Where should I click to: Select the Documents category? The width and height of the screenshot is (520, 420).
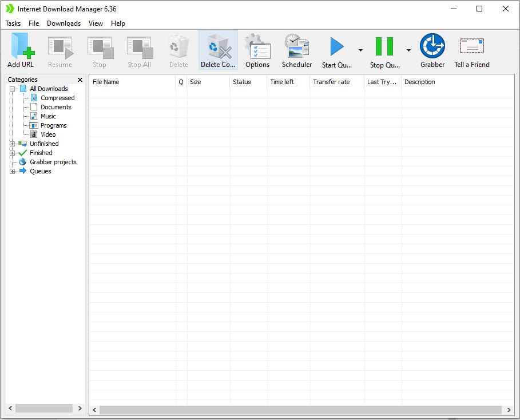tap(55, 107)
